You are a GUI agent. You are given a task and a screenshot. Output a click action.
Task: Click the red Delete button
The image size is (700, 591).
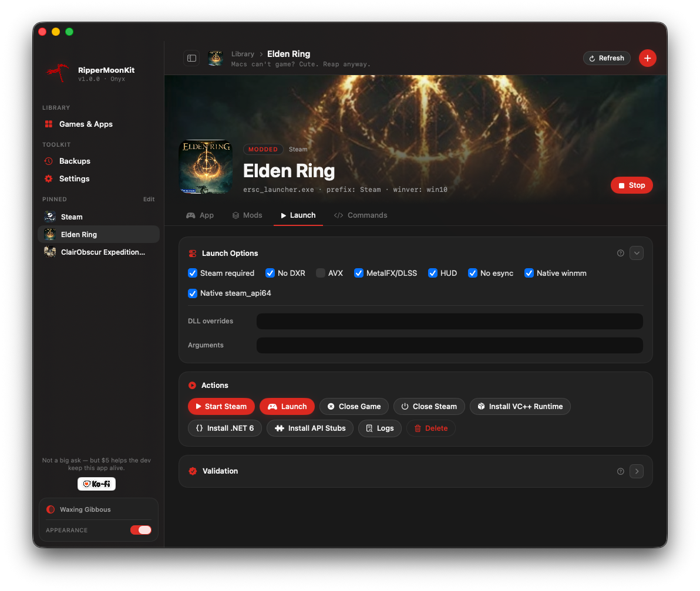click(431, 428)
